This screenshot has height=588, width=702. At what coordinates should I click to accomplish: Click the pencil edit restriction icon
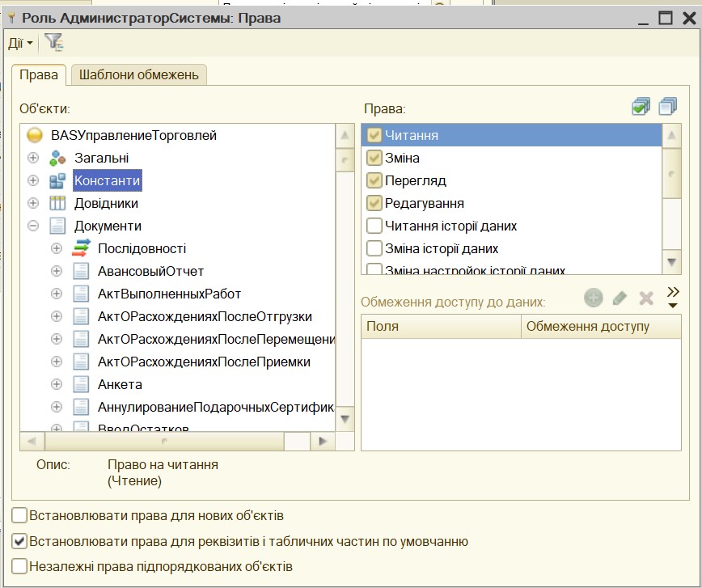pos(620,298)
